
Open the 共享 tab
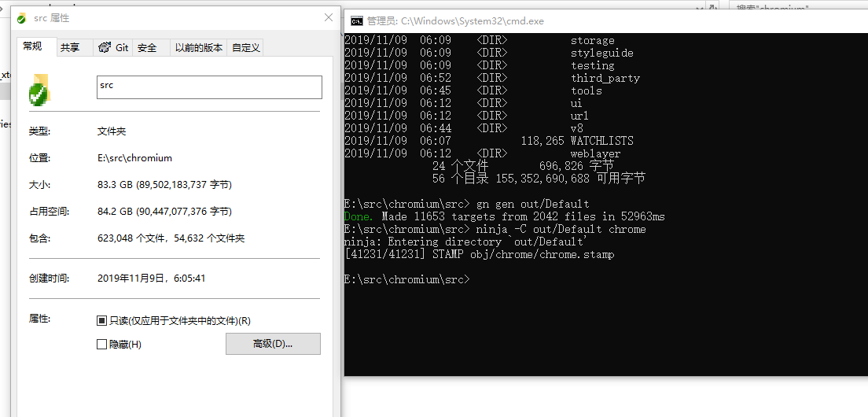[70, 48]
